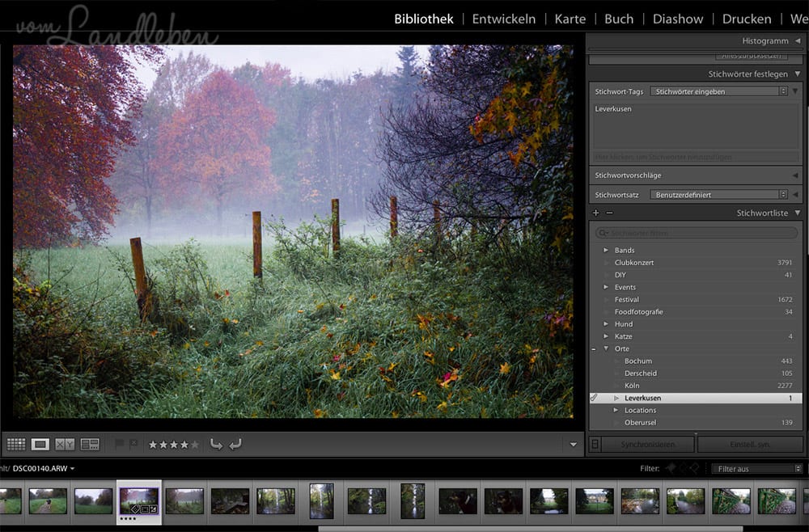Click the Einstell. syn. button
This screenshot has height=532, width=809.
(x=750, y=445)
